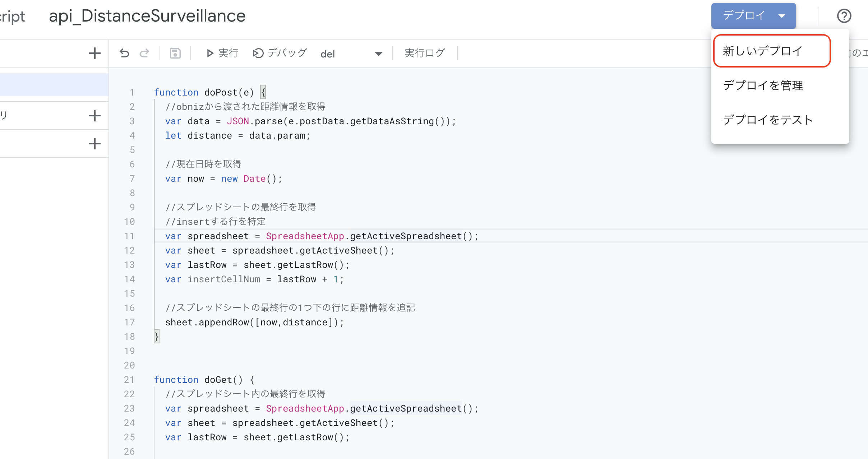This screenshot has height=459, width=868.
Task: Click the function doGet() line
Action: click(204, 380)
